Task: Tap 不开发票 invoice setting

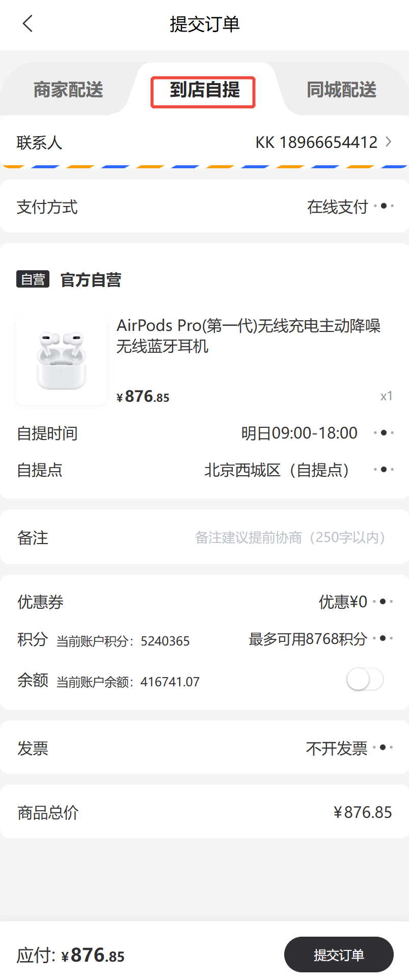Action: pyautogui.click(x=336, y=748)
